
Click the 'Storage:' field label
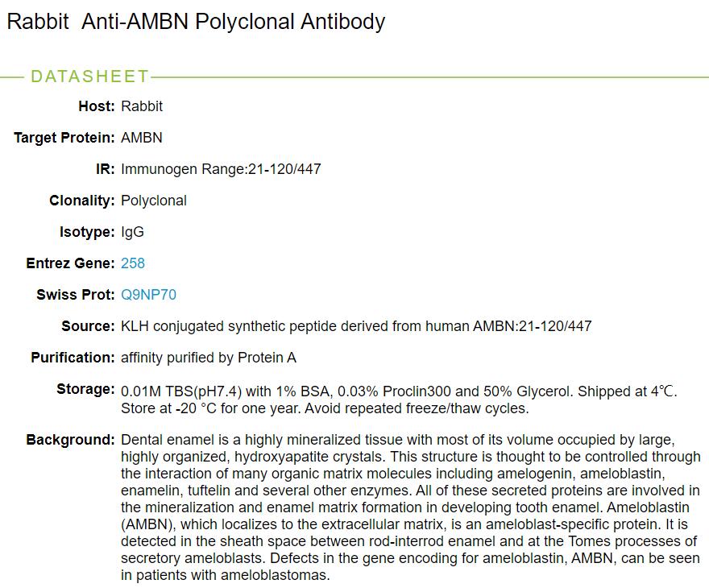tap(85, 390)
